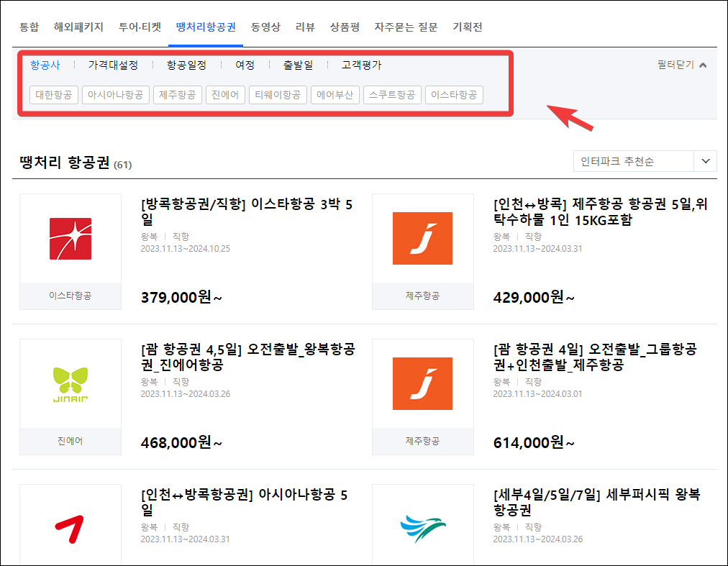Toggle the 스쿠트항공 airline filter
728x566 pixels.
(x=392, y=95)
